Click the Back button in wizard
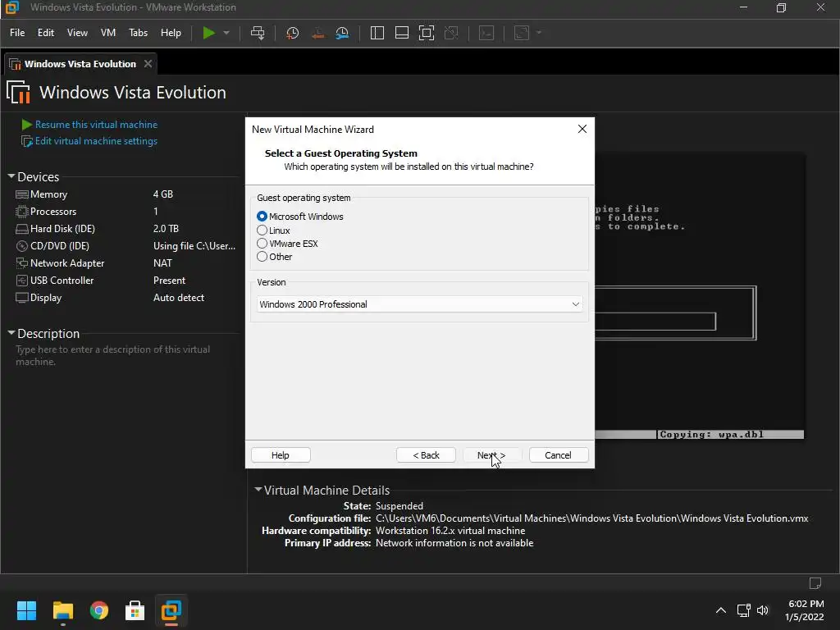This screenshot has width=840, height=630. (426, 454)
